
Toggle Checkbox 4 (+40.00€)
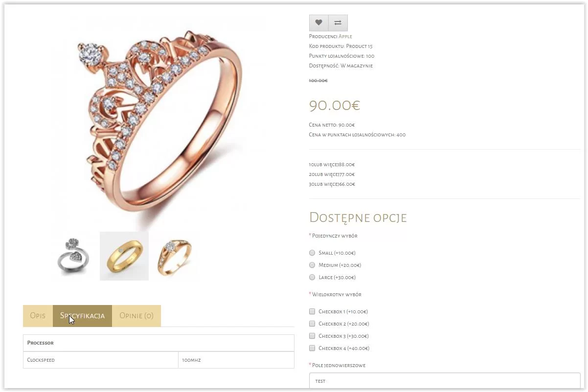coord(312,348)
